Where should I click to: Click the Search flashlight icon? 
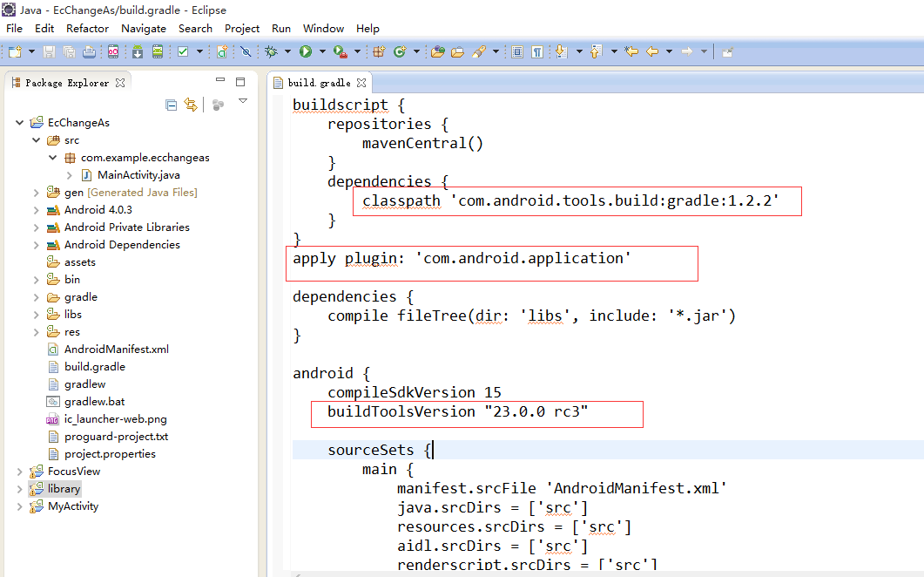pos(478,52)
